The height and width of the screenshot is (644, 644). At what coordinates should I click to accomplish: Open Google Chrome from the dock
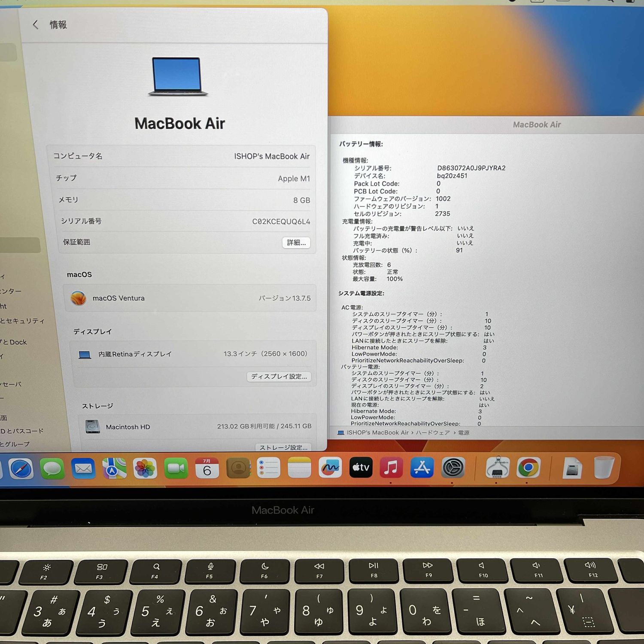(x=528, y=468)
